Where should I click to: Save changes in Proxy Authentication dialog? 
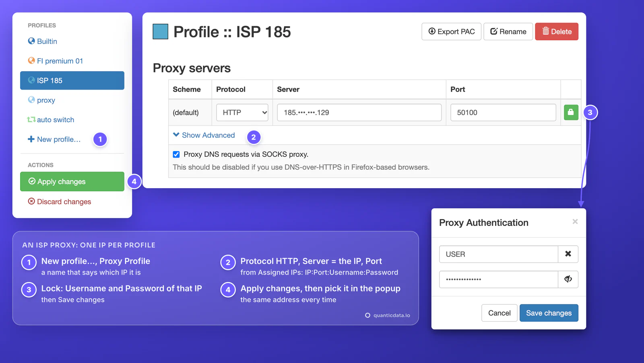[549, 313]
